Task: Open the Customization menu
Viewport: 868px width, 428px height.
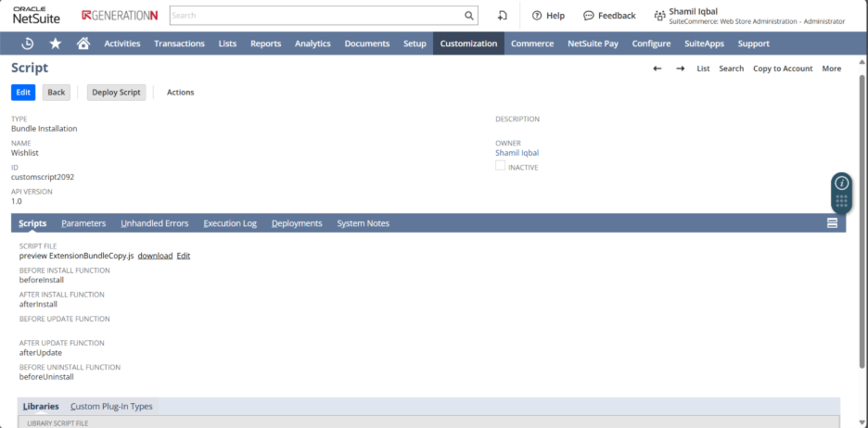Action: point(468,44)
